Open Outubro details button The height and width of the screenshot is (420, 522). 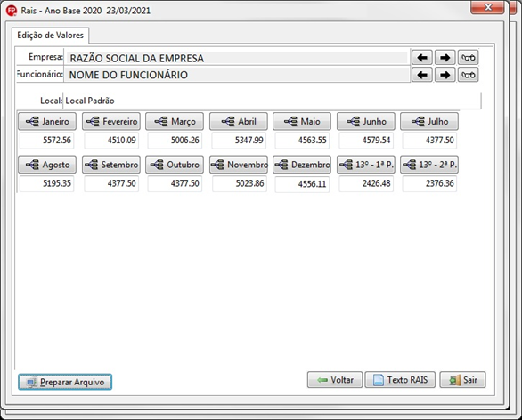pos(175,165)
